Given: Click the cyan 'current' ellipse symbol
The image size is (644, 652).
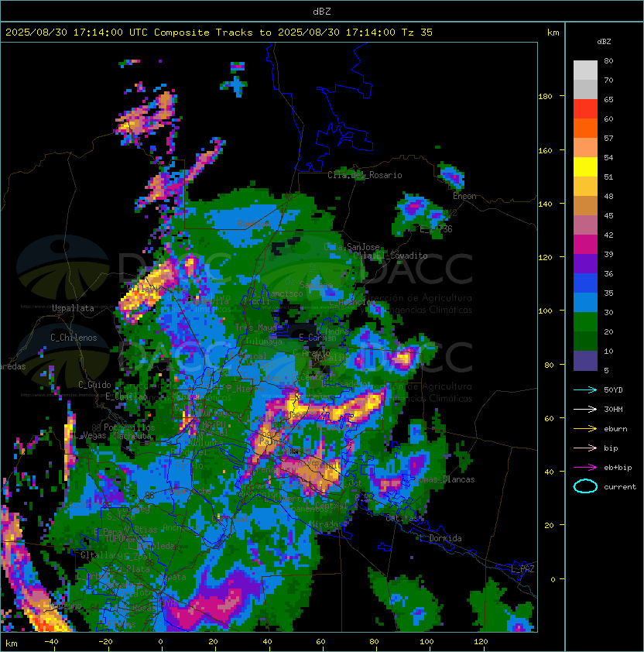Looking at the screenshot, I should [585, 486].
